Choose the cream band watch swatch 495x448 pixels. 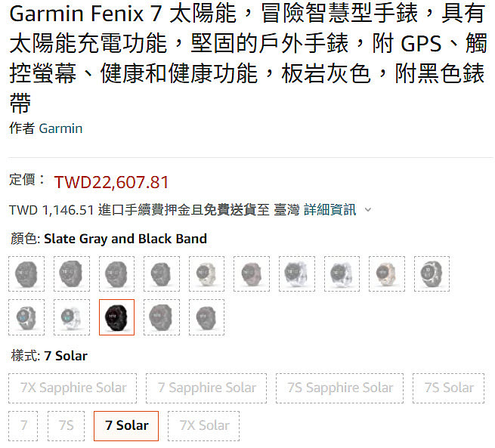[206, 273]
